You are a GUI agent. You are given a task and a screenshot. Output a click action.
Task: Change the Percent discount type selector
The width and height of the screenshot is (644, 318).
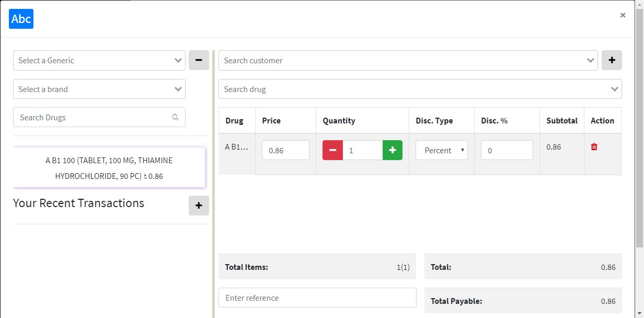[x=442, y=150]
